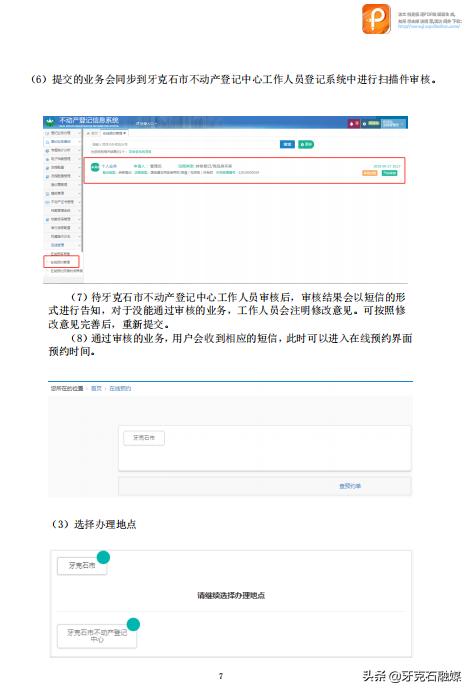472x693 pixels.
Task: Click the 首页 breadcrumb link
Action: (96, 388)
